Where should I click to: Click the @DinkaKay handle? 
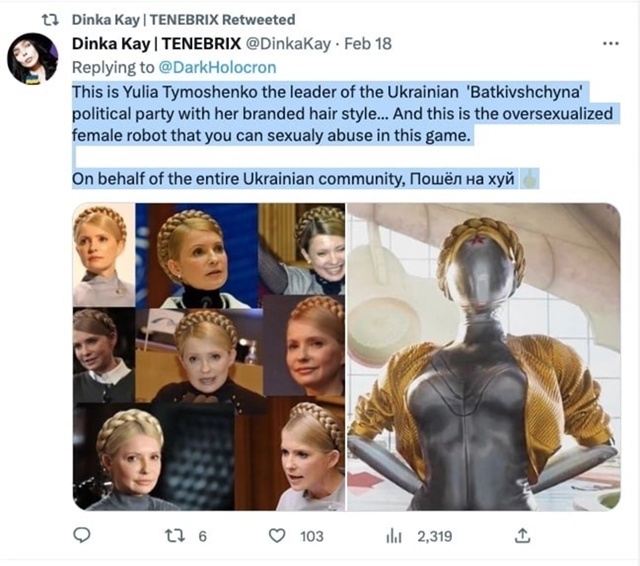tap(296, 44)
